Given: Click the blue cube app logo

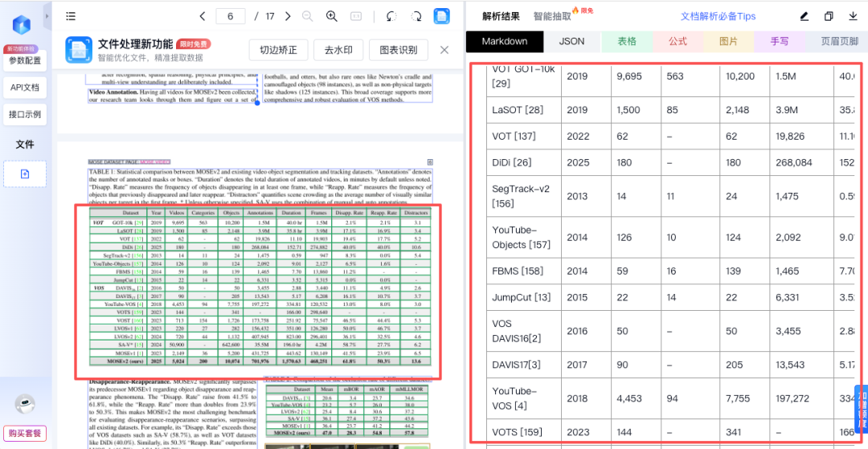Looking at the screenshot, I should [22, 24].
